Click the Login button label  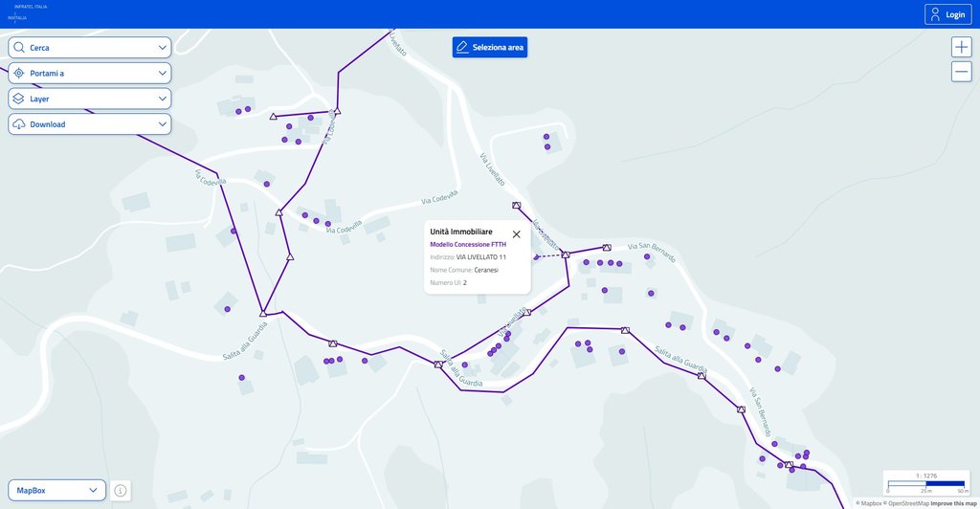pos(955,14)
